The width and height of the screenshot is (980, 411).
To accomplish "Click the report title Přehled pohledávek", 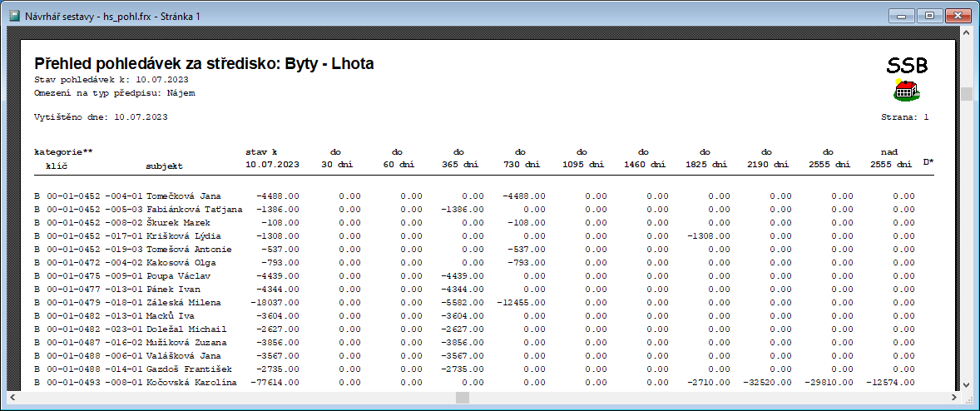I will click(x=204, y=64).
